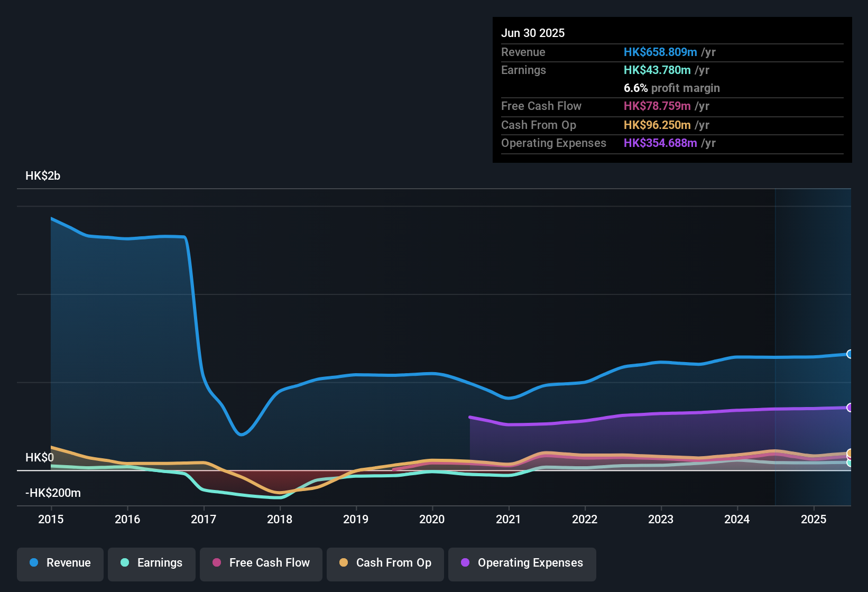Toggle the Revenue series visibility
This screenshot has height=592, width=868.
pos(60,563)
